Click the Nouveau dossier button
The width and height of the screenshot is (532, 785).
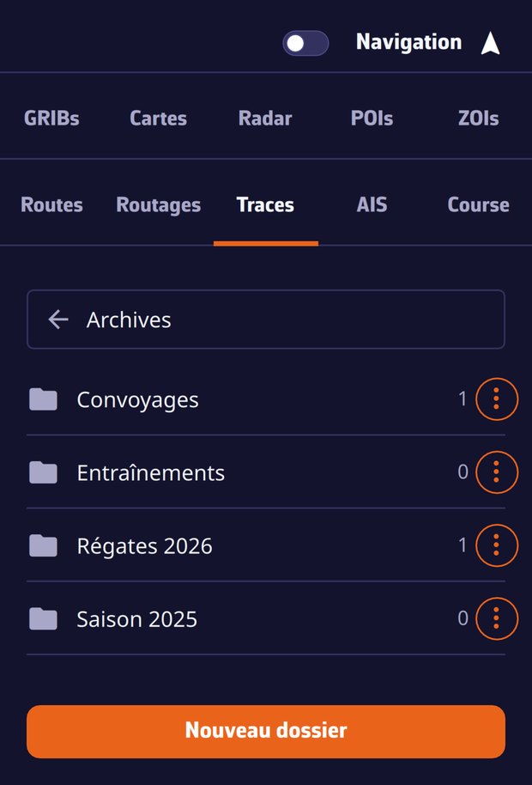pos(266,732)
